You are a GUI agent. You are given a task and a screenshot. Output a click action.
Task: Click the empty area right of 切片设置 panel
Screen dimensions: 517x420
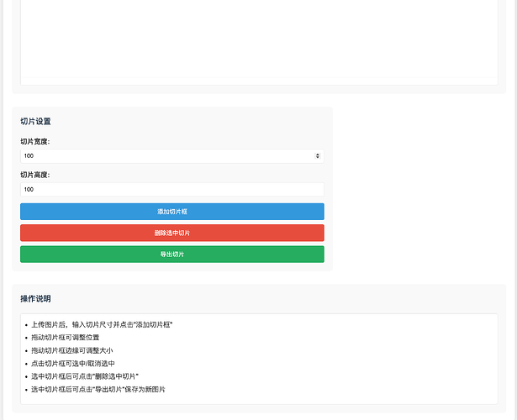point(420,189)
